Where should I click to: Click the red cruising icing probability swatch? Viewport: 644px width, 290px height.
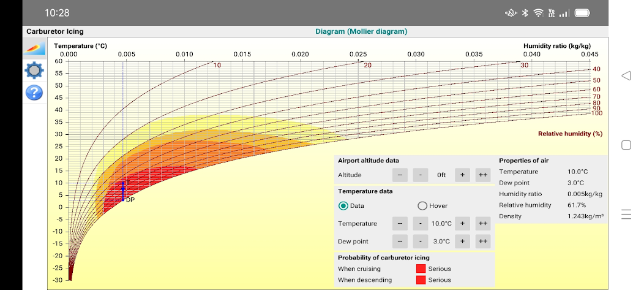point(421,269)
